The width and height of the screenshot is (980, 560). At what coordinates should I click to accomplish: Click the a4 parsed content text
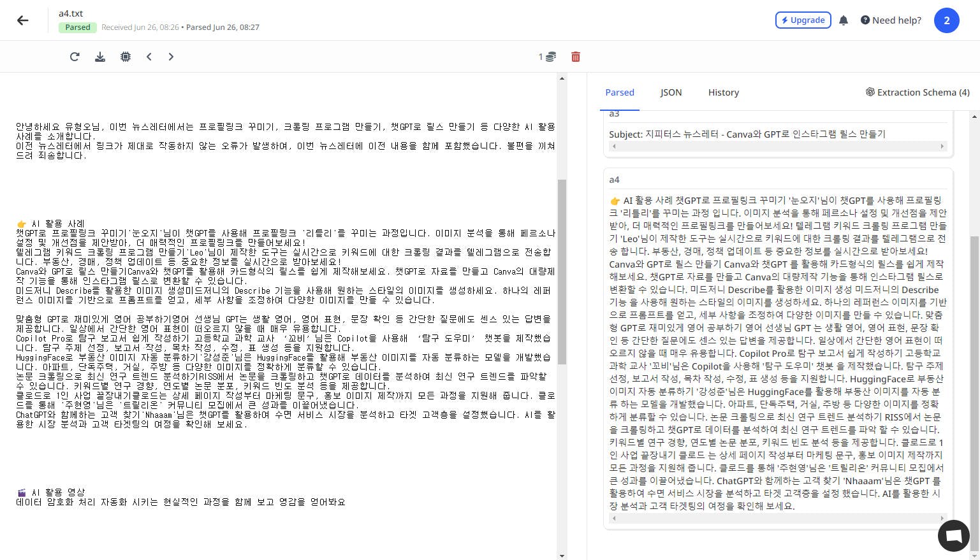pos(778,353)
